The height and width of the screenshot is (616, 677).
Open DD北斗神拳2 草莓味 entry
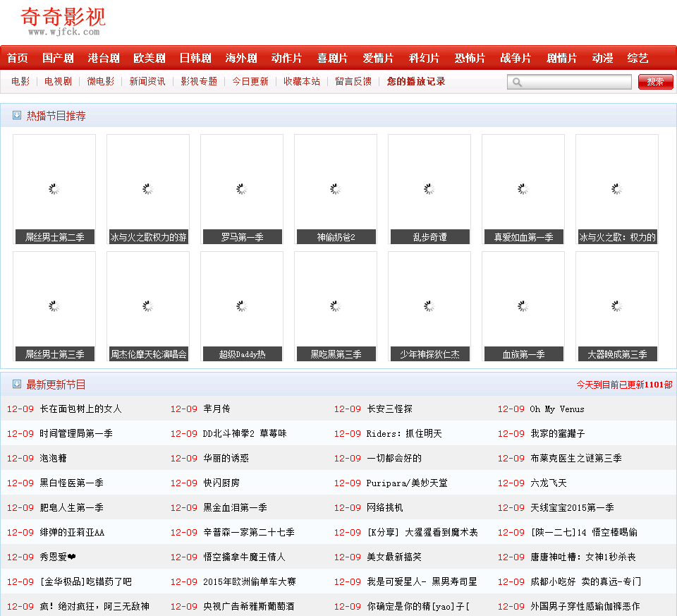(245, 433)
